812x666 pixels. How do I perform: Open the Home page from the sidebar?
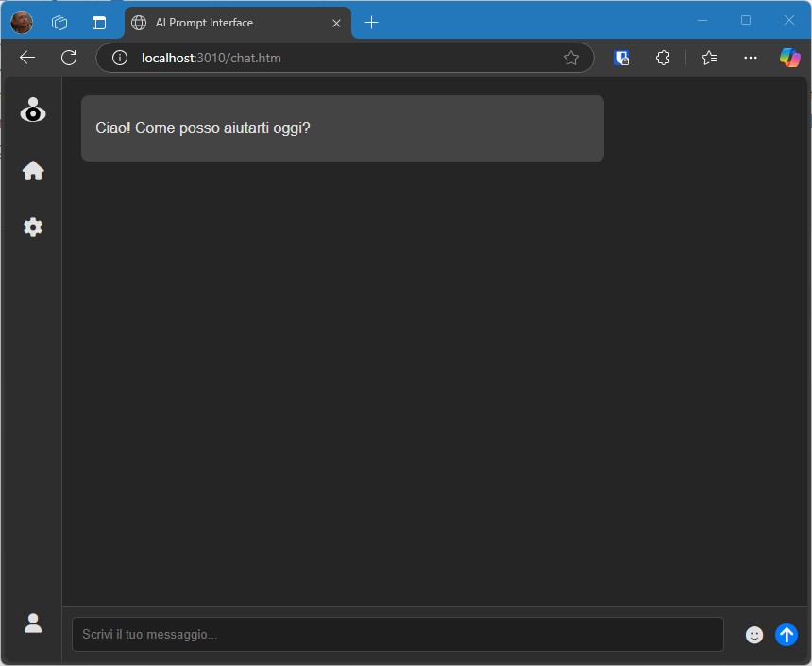click(33, 171)
